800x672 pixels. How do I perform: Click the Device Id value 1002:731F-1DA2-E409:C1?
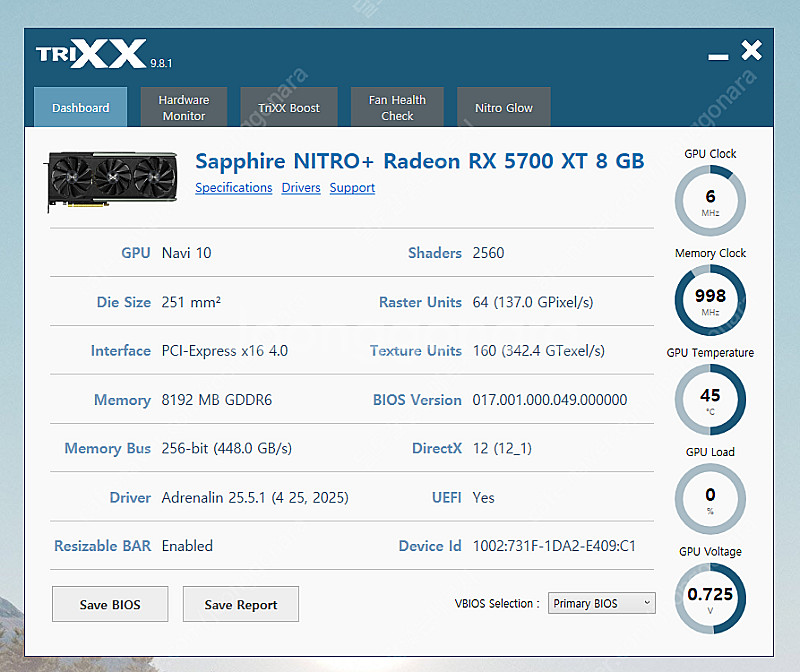click(x=554, y=546)
